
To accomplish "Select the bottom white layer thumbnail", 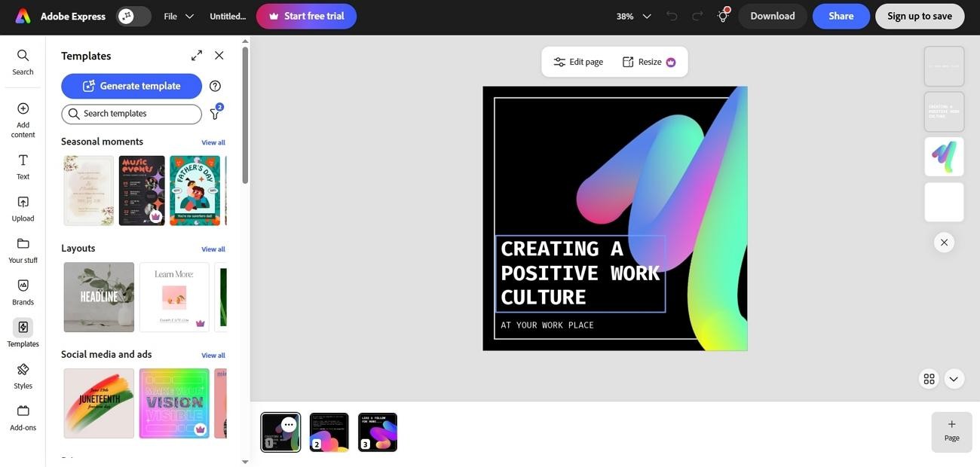I will [944, 202].
